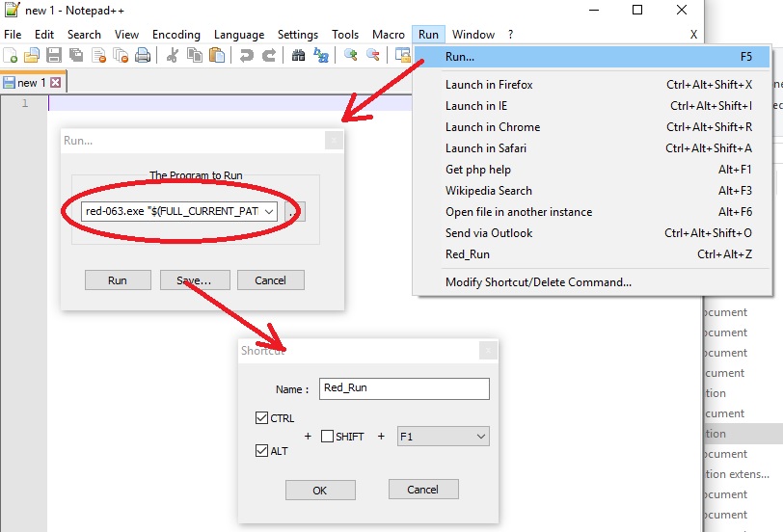Image resolution: width=783 pixels, height=532 pixels.
Task: Click the Zoom In magnifier icon
Action: 351,55
